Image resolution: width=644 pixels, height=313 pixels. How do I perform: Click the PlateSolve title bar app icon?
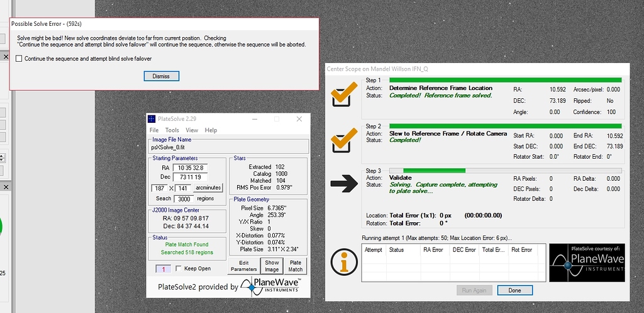[x=152, y=119]
